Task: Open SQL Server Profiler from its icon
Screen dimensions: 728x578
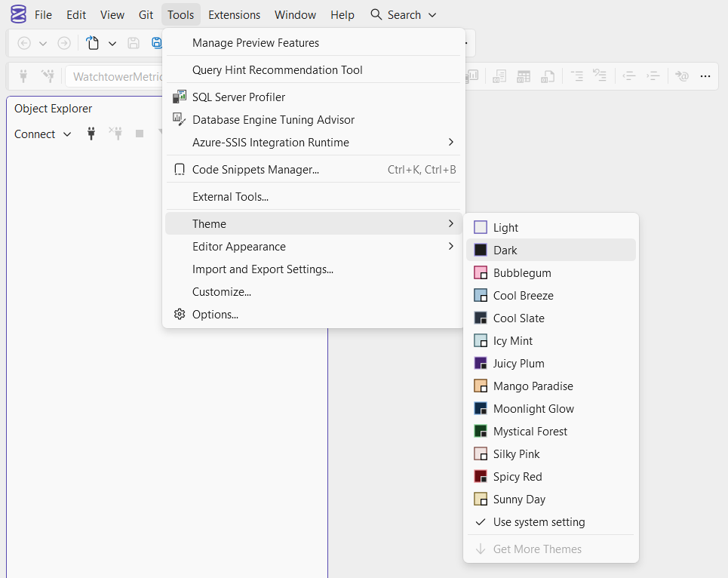Action: [180, 97]
